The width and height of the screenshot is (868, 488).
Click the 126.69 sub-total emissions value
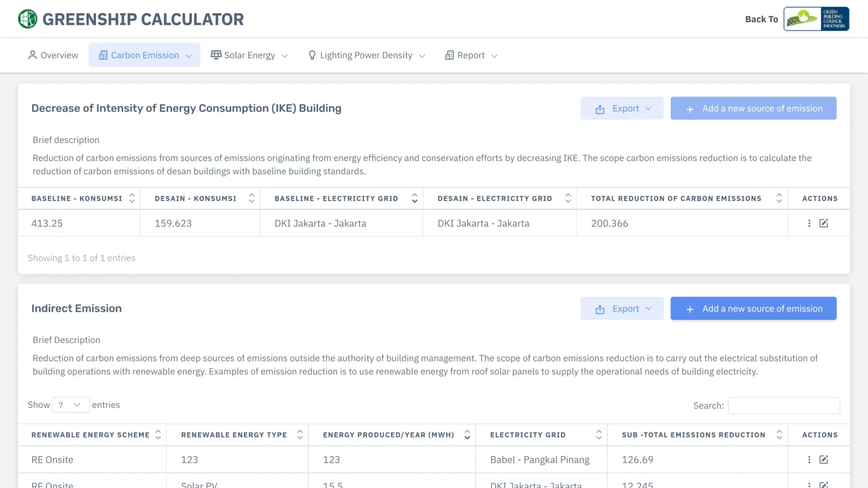pos(637,460)
